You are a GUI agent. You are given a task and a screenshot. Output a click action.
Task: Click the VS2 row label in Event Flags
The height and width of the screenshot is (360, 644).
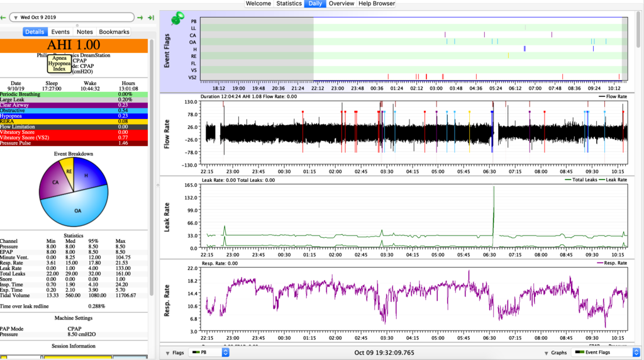coord(192,77)
